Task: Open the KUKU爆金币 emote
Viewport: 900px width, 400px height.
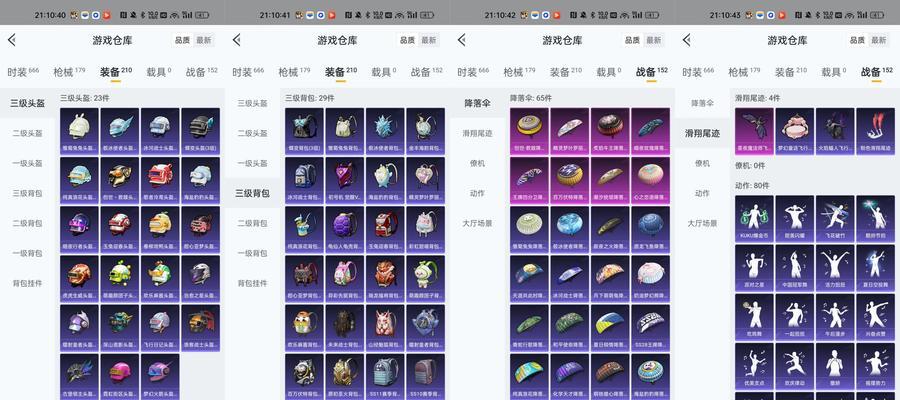Action: (x=754, y=219)
